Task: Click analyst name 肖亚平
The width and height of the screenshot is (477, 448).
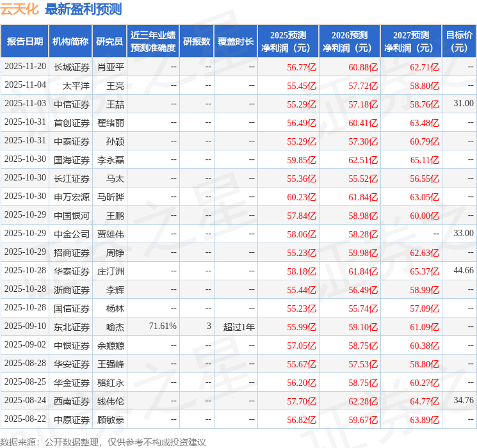Action: pyautogui.click(x=111, y=67)
